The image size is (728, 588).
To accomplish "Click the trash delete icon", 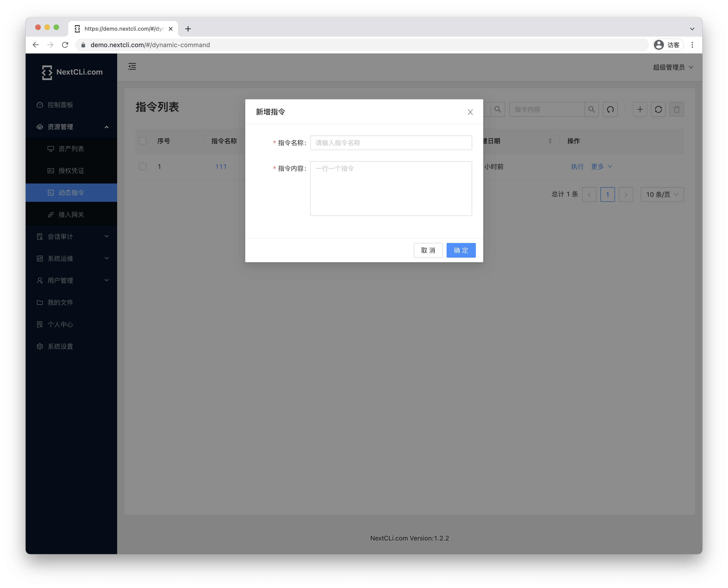I will 676,109.
